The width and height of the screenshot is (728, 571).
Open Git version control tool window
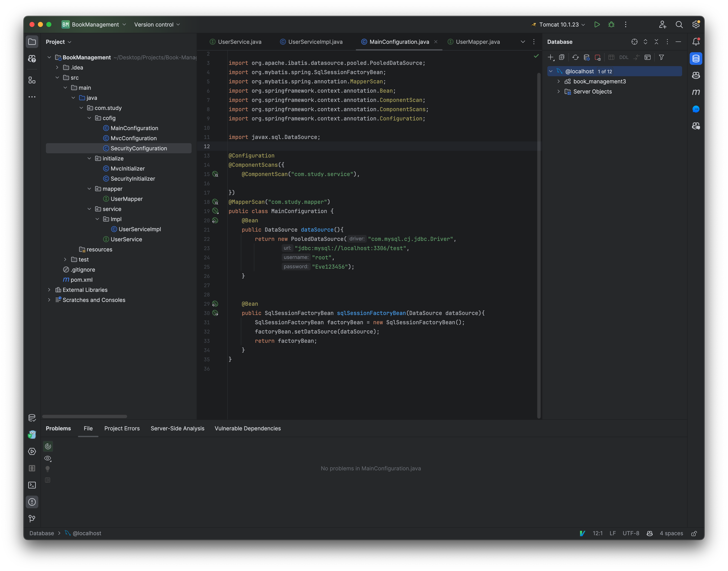coord(32,519)
